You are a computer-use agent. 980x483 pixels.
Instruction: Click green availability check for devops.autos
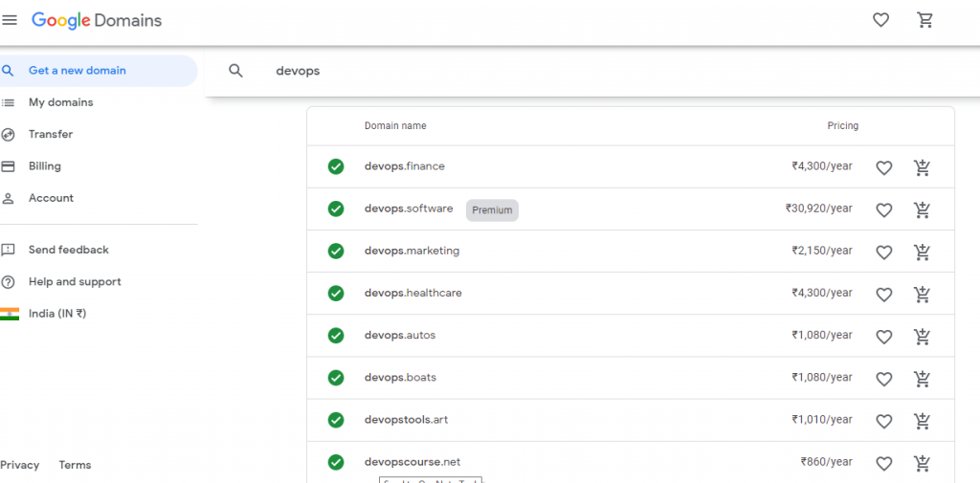(x=336, y=336)
